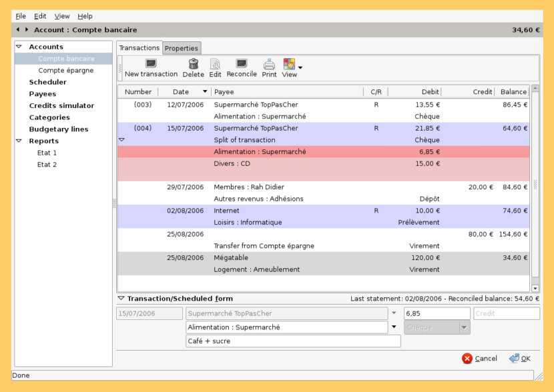
Task: Collapse the split transaction triangle
Action: point(121,140)
